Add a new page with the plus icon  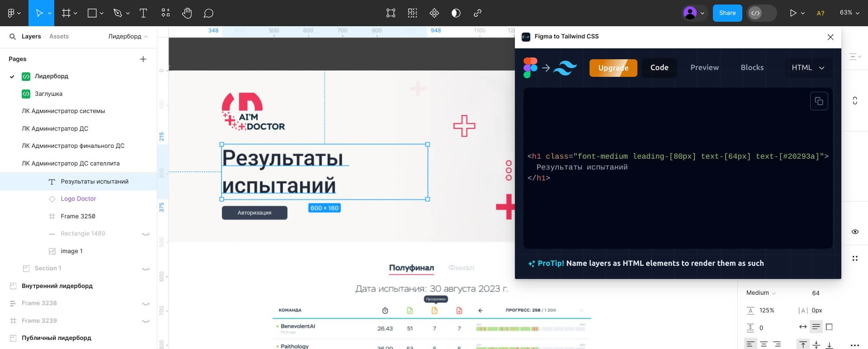tap(143, 59)
